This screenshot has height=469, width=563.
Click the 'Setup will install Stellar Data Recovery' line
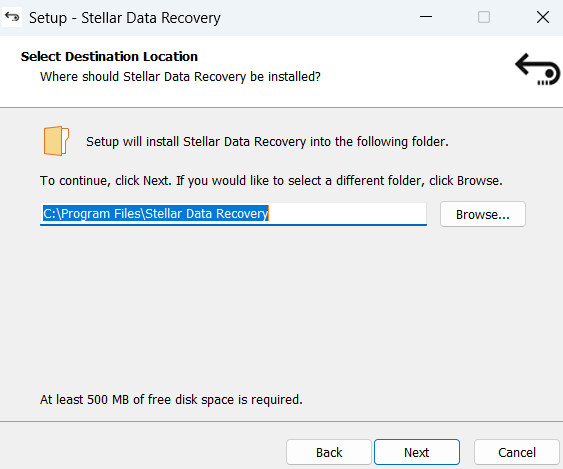point(267,141)
